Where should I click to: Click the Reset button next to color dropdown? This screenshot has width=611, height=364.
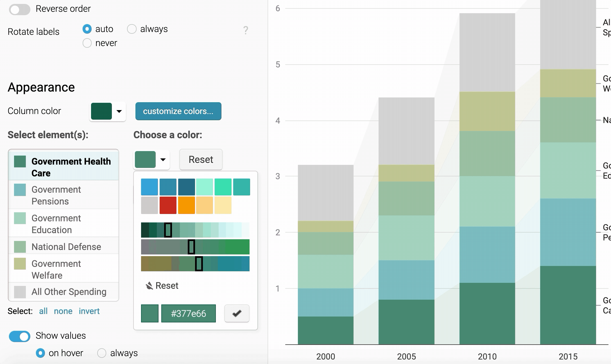pos(201,160)
